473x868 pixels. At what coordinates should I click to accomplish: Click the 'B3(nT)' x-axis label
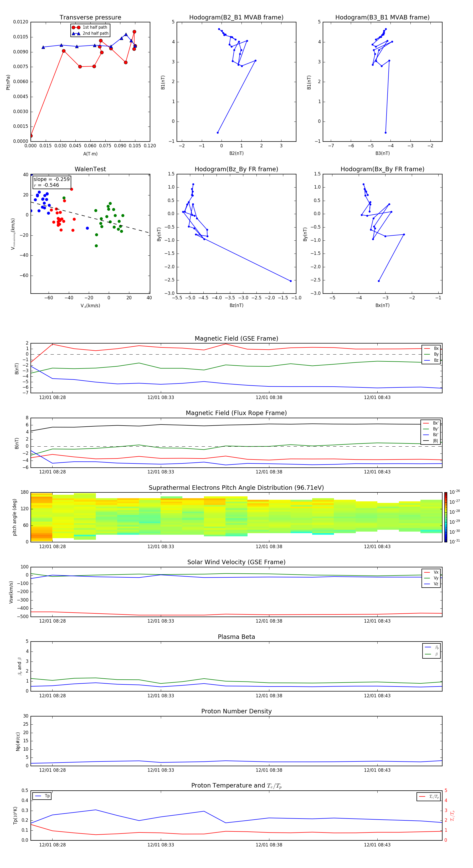[x=382, y=153]
